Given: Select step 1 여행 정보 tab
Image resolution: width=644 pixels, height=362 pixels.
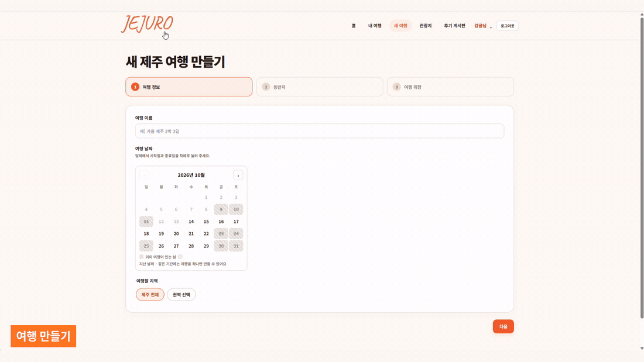Looking at the screenshot, I should (x=189, y=87).
